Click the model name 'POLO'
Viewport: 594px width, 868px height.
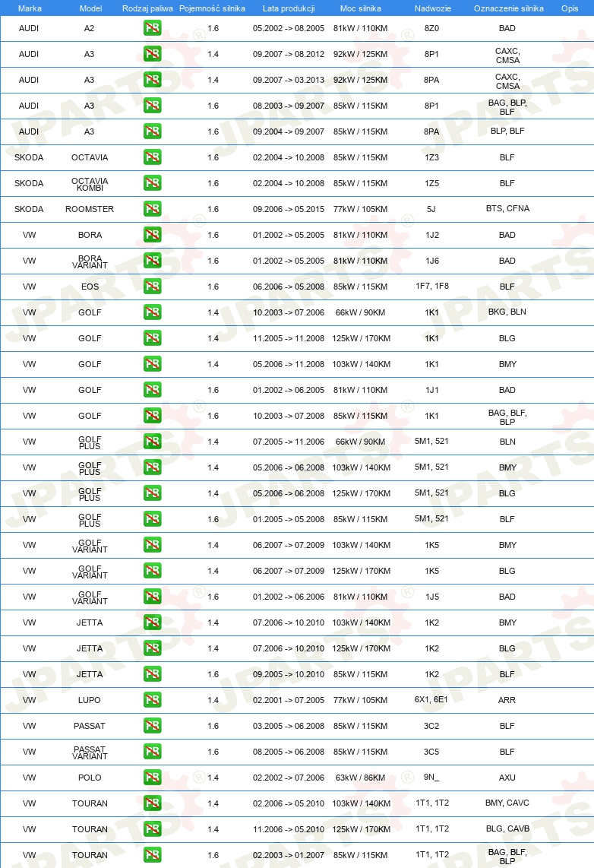(x=90, y=778)
